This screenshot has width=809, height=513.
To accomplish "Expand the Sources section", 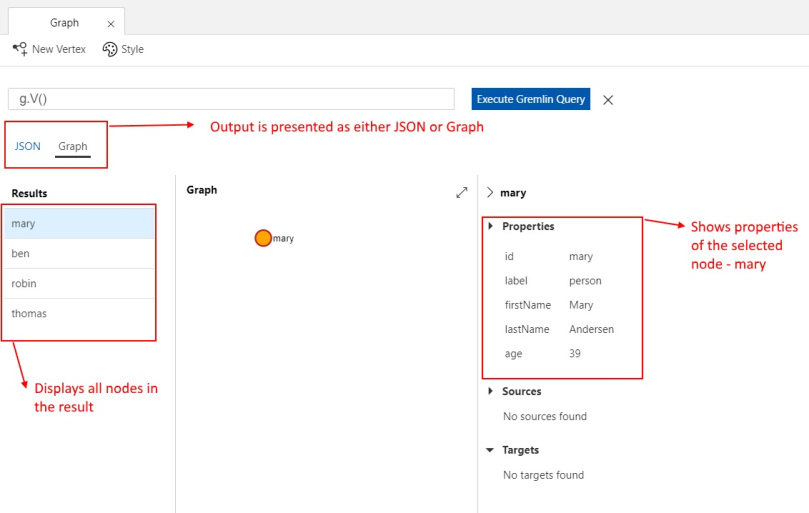I will pyautogui.click(x=490, y=391).
